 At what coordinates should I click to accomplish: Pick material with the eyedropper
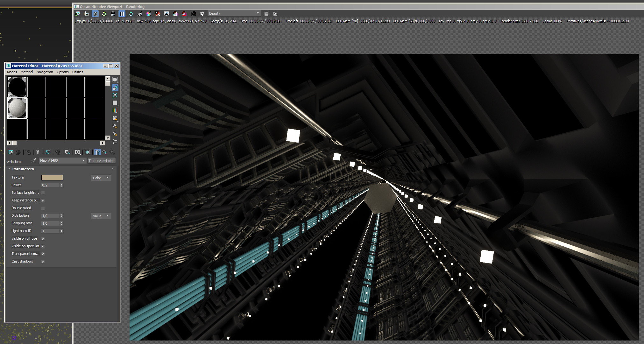point(34,160)
